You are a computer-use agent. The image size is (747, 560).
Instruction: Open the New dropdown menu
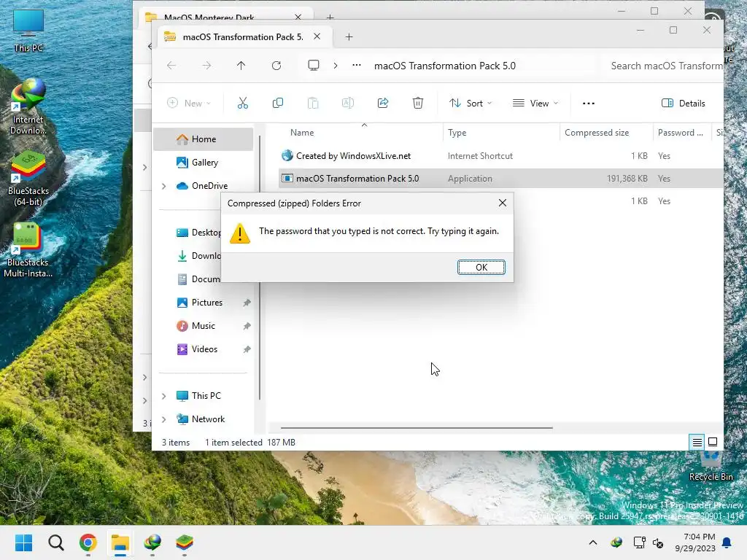pos(189,104)
